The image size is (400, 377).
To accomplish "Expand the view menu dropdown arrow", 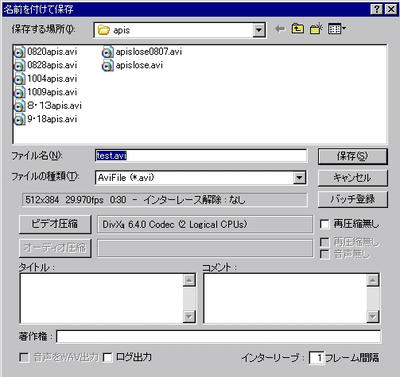I will [344, 28].
